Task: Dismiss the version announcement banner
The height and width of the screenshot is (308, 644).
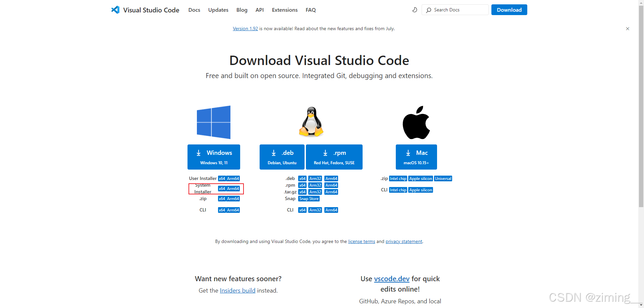Action: pos(628,28)
